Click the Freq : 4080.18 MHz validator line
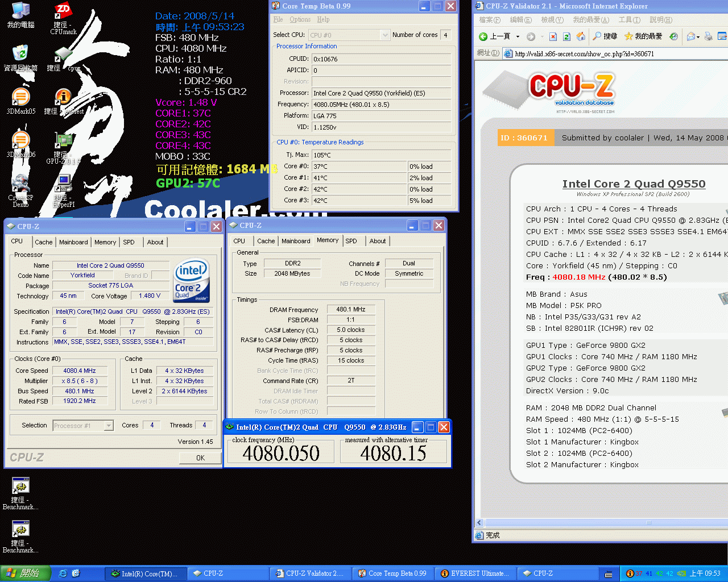Viewport: 728px width, 582px height. (597, 277)
